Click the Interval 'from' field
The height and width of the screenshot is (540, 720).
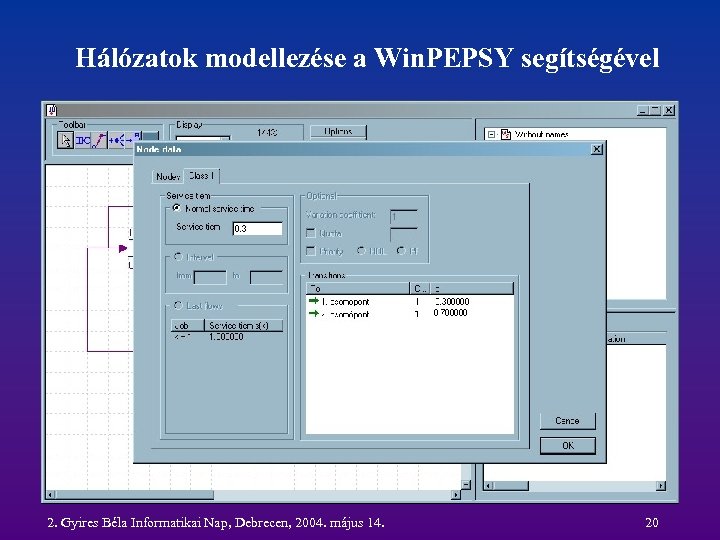(210, 277)
